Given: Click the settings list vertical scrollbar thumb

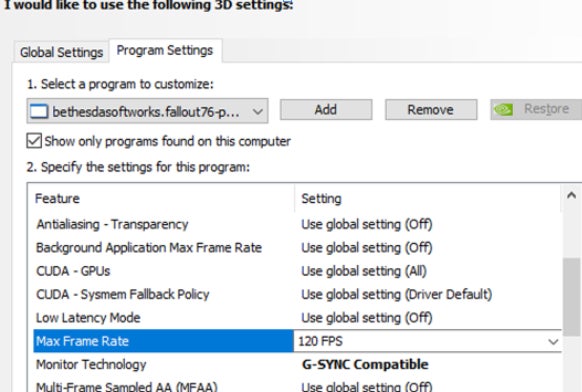Looking at the screenshot, I should (x=571, y=297).
